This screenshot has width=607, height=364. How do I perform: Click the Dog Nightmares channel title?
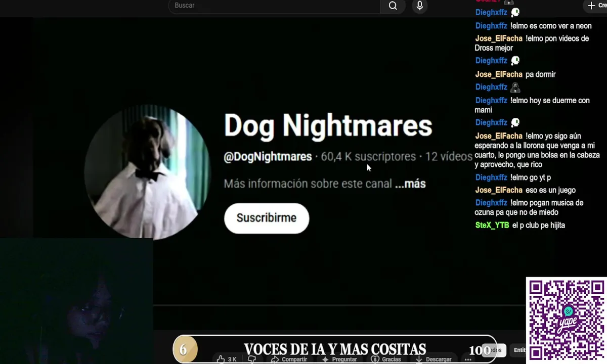click(328, 125)
